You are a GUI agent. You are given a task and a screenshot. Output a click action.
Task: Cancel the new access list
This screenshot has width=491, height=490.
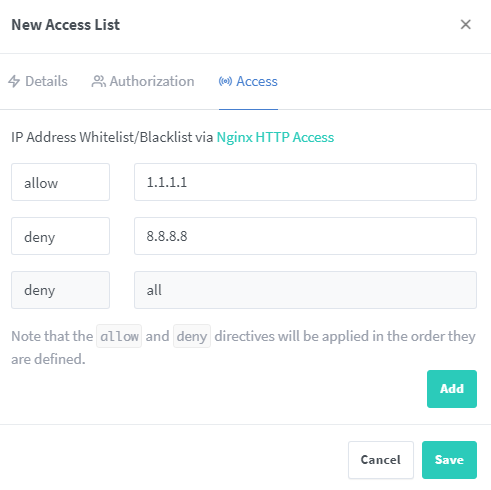pyautogui.click(x=381, y=460)
